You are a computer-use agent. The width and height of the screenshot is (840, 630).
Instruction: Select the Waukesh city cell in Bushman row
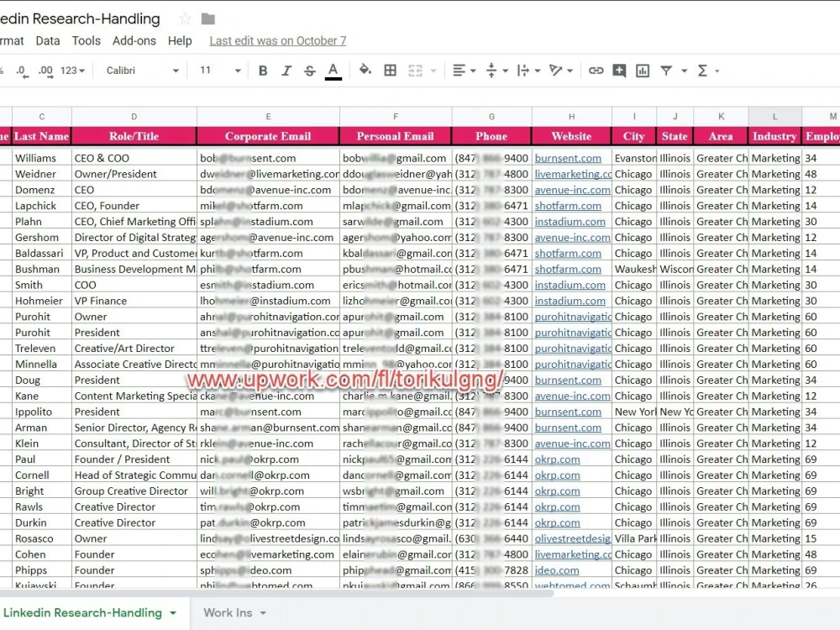634,269
